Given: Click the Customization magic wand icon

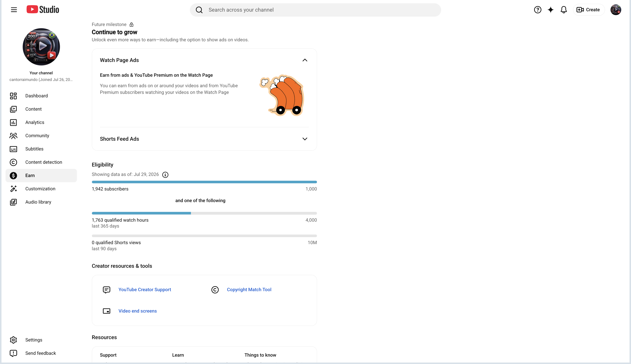Looking at the screenshot, I should 13,189.
